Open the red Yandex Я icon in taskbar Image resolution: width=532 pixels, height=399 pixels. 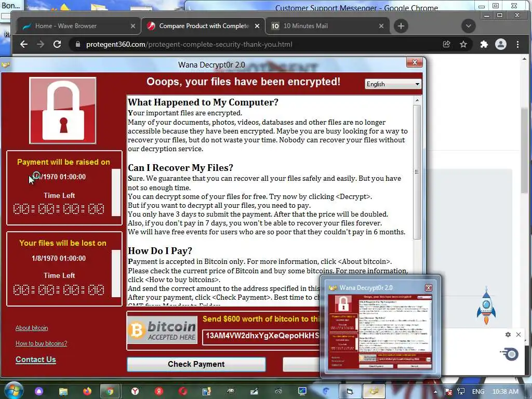(159, 391)
